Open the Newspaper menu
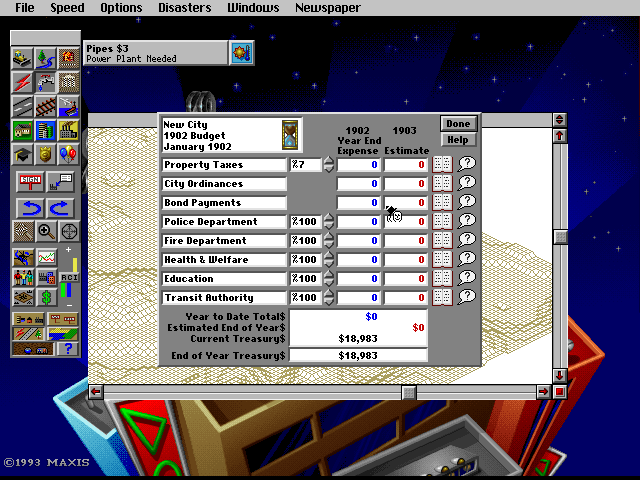Image resolution: width=640 pixels, height=480 pixels. tap(328, 8)
